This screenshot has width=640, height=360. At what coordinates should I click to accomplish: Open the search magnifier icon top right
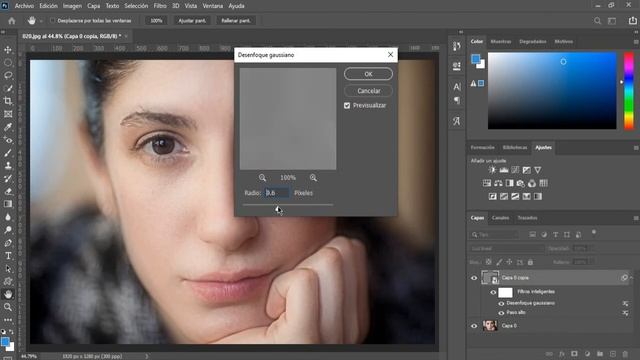[x=597, y=21]
